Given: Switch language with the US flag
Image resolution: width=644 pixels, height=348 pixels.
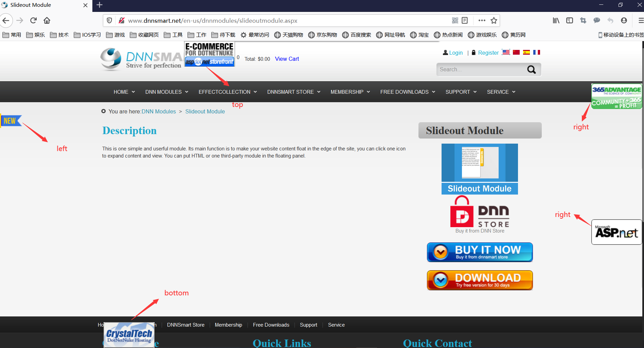Looking at the screenshot, I should tap(506, 52).
